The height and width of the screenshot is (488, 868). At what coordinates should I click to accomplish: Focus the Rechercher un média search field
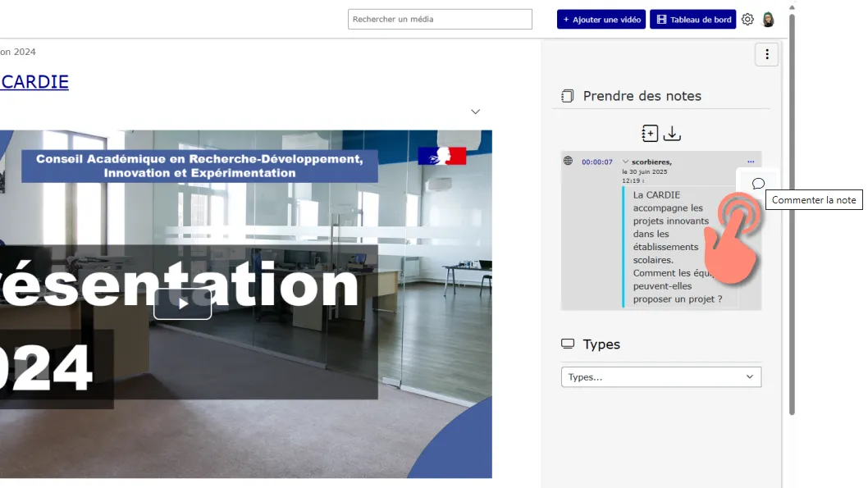click(440, 20)
